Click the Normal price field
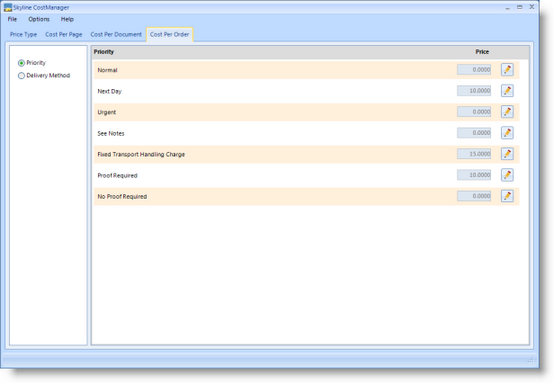Image resolution: width=554 pixels, height=383 pixels. pos(474,70)
